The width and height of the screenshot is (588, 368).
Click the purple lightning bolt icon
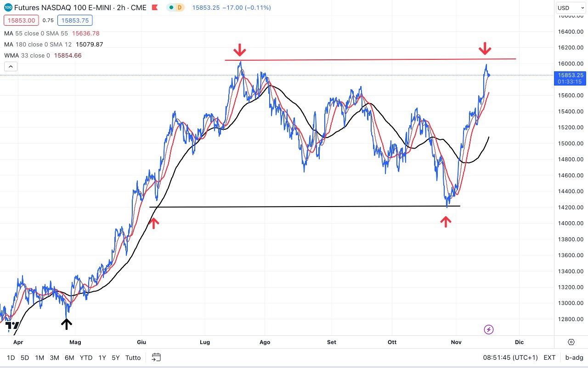489,329
